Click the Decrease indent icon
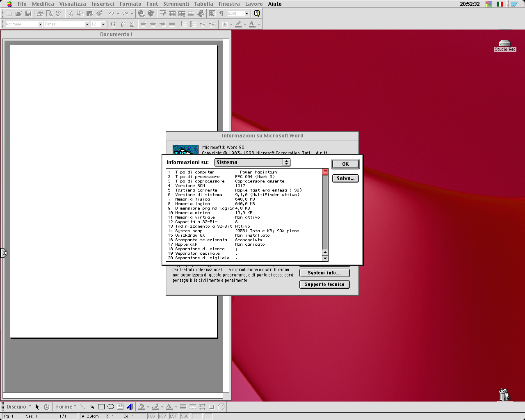525x420 pixels. click(203, 24)
